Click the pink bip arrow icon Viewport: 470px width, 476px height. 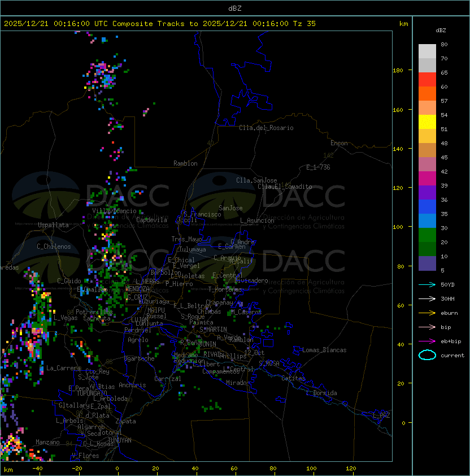[x=427, y=327]
